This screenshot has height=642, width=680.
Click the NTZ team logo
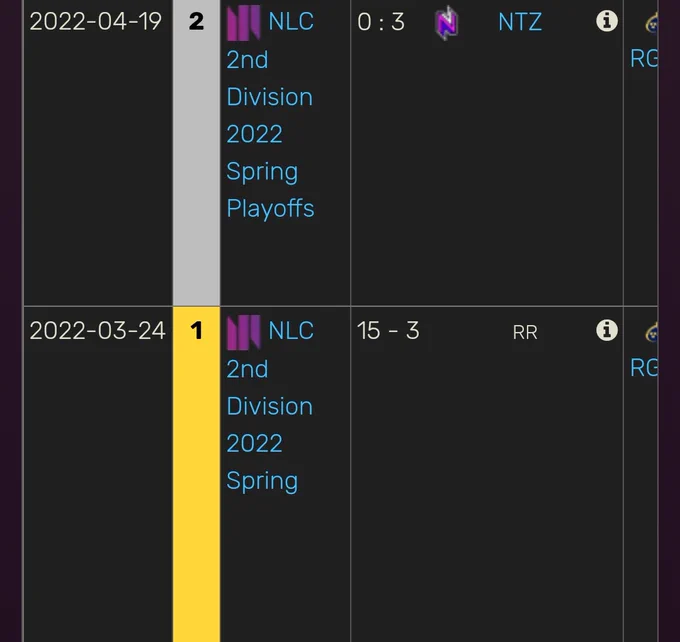(x=447, y=23)
